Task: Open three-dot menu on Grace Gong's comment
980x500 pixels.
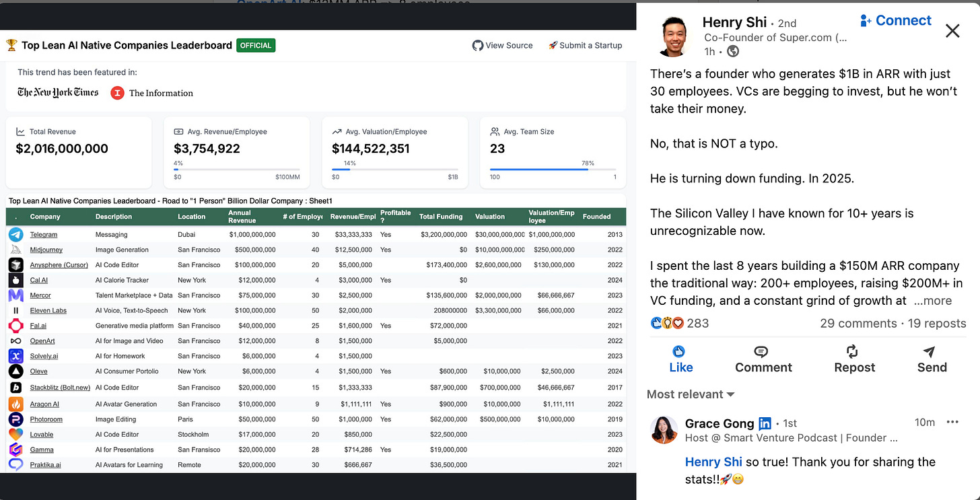Action: coord(952,422)
